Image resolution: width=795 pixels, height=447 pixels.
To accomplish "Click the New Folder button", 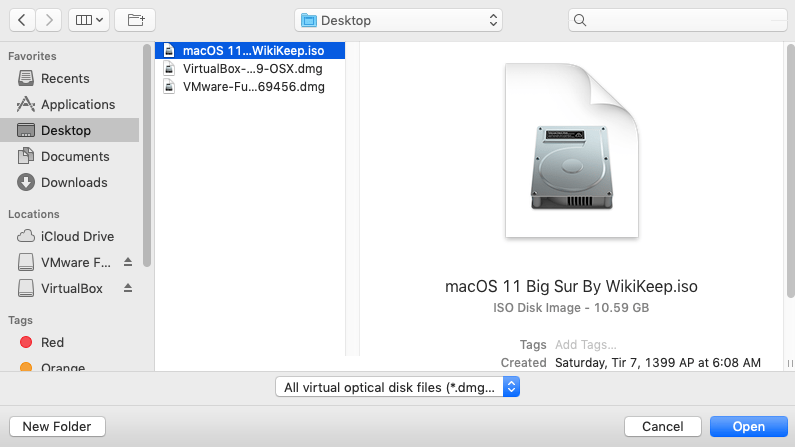I will coord(57,427).
